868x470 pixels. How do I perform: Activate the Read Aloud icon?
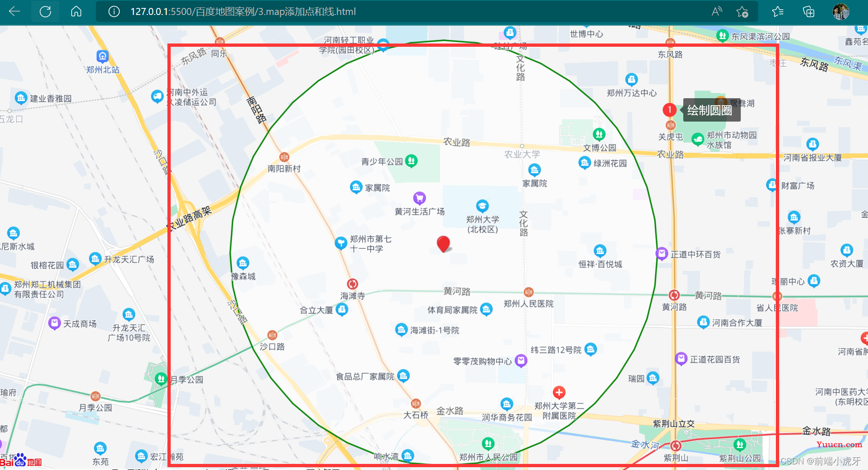[716, 12]
